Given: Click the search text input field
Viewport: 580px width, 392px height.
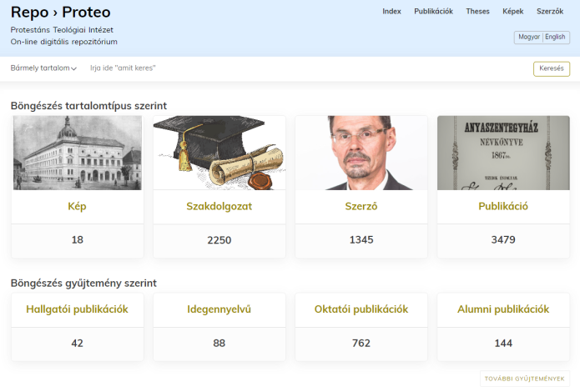Looking at the screenshot, I should click(x=300, y=68).
